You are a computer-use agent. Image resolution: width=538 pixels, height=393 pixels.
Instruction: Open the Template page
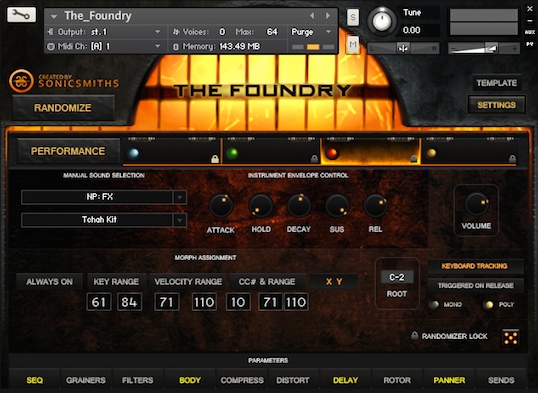pyautogui.click(x=496, y=83)
